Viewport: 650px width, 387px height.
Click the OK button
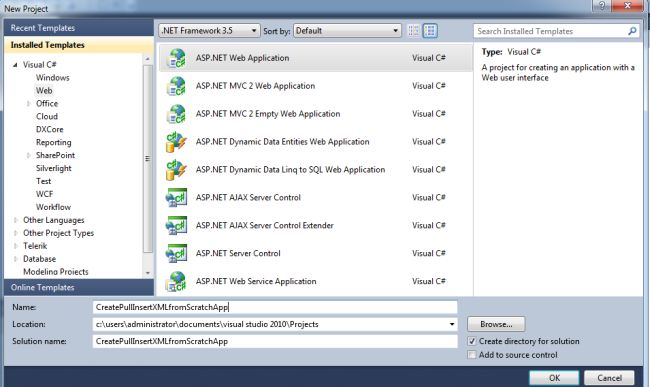coord(554,378)
